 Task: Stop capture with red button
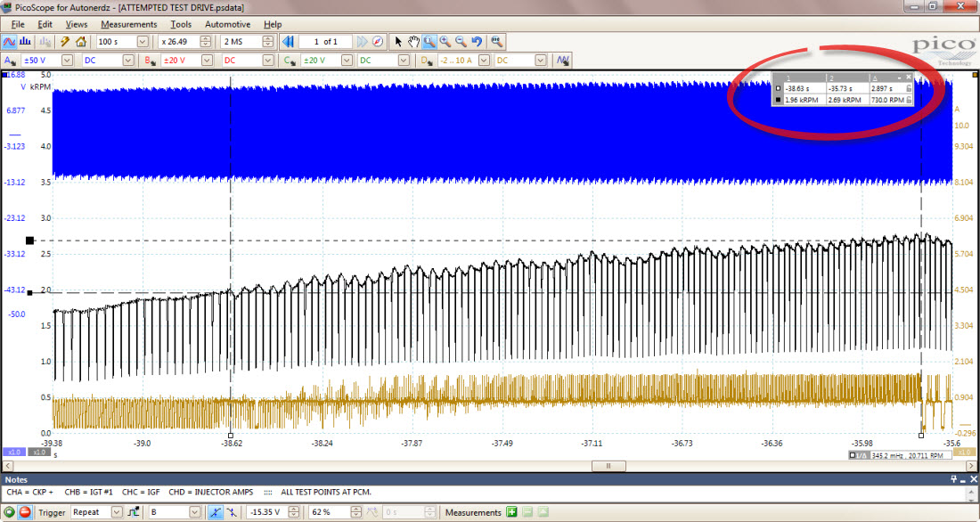pos(25,512)
